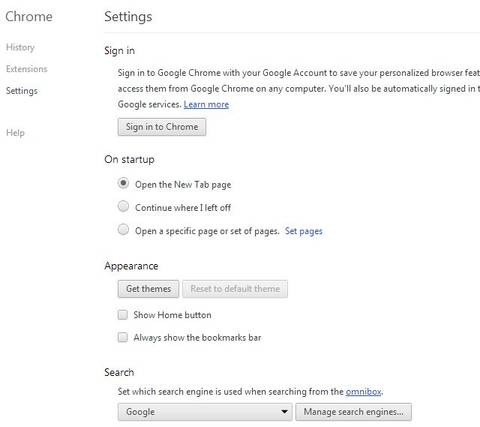Open Manage search engines dialog

[x=353, y=412]
